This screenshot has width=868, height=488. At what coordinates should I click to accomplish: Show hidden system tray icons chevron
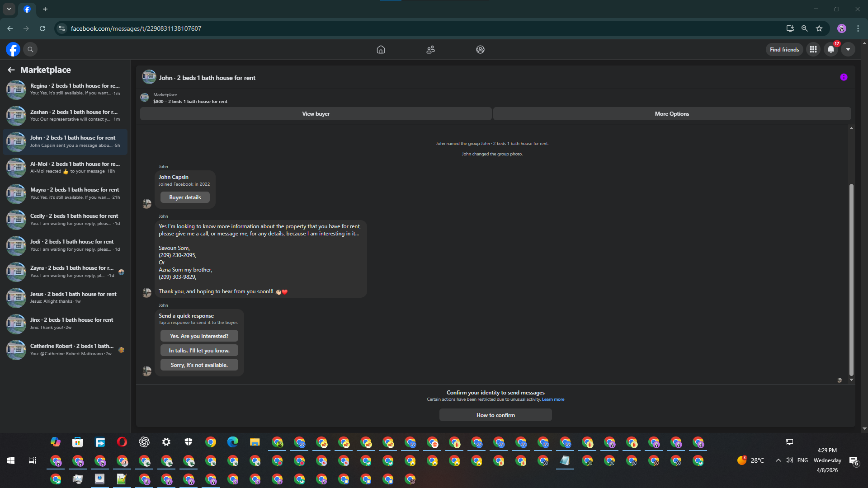click(x=778, y=460)
